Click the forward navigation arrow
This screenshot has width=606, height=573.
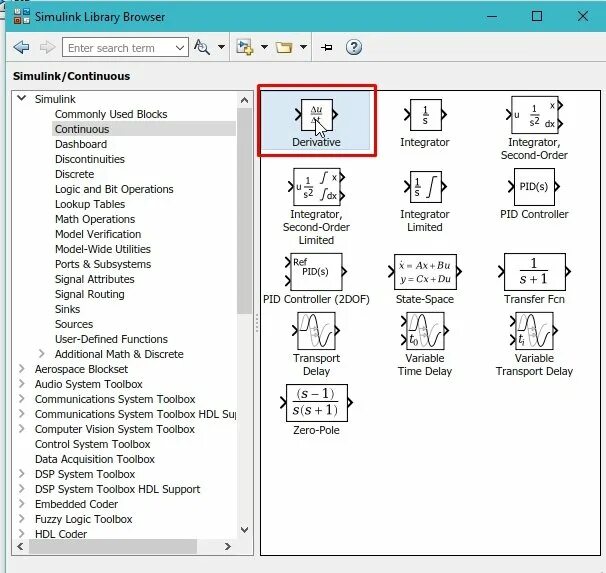48,47
